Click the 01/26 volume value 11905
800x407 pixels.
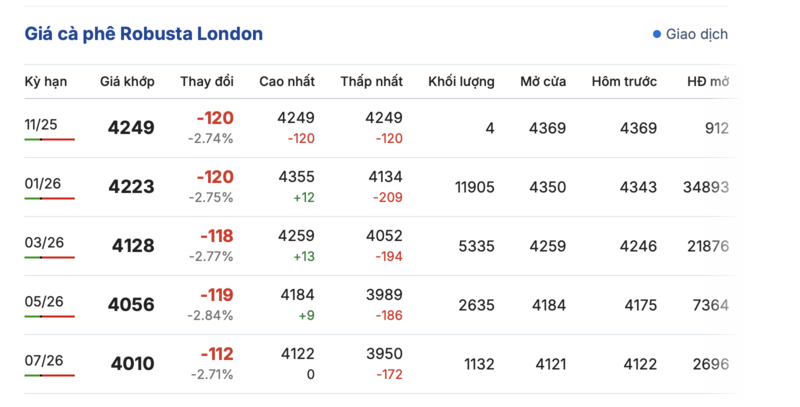[x=474, y=187]
